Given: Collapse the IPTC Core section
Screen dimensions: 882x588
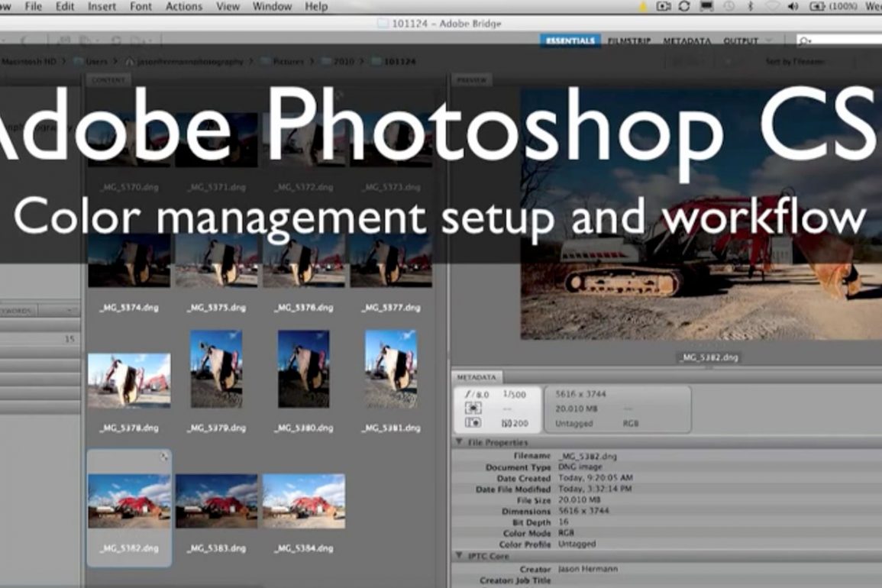Looking at the screenshot, I should click(x=459, y=556).
